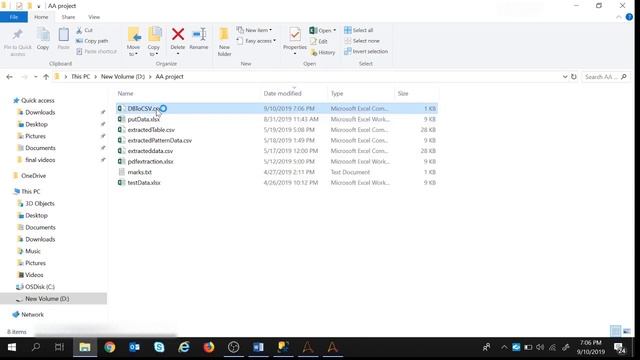
Task: Open Chrome from the taskbar
Action: (109, 347)
